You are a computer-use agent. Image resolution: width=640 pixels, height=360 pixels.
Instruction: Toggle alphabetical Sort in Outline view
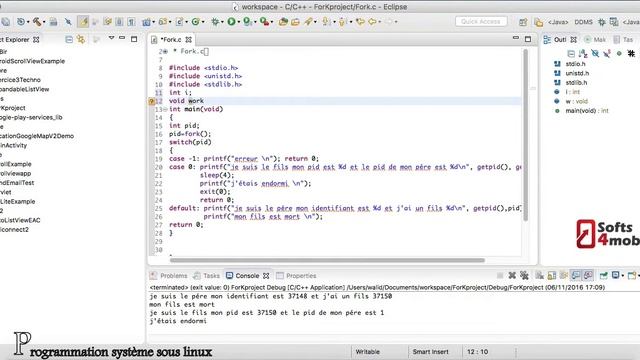click(x=583, y=53)
